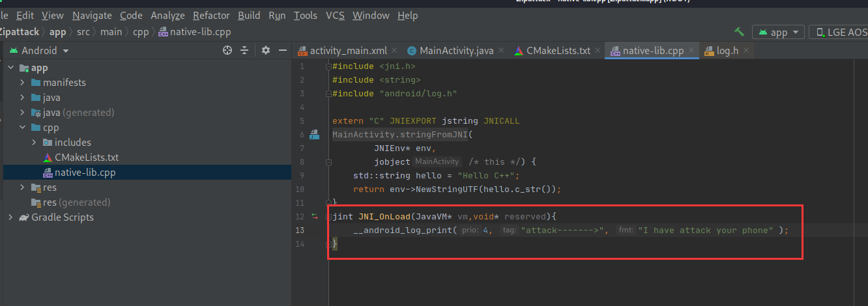Click the native-lib.cpp breadcrumb
The height and width of the screenshot is (306, 868).
[194, 32]
